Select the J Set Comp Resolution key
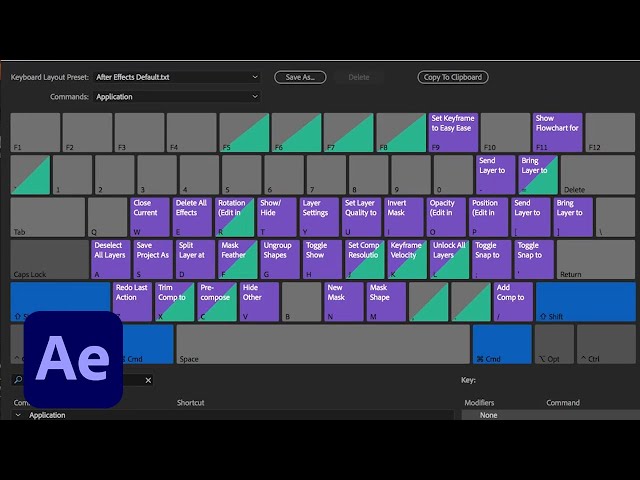 click(x=365, y=260)
